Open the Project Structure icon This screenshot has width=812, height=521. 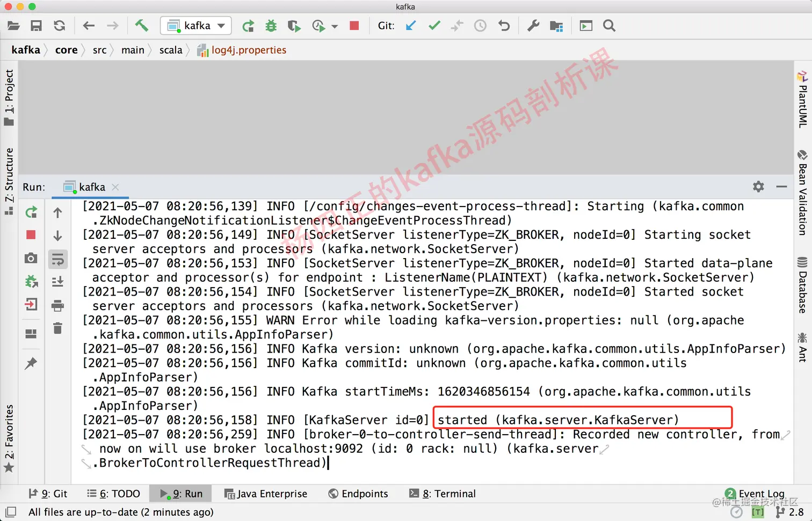(x=556, y=26)
